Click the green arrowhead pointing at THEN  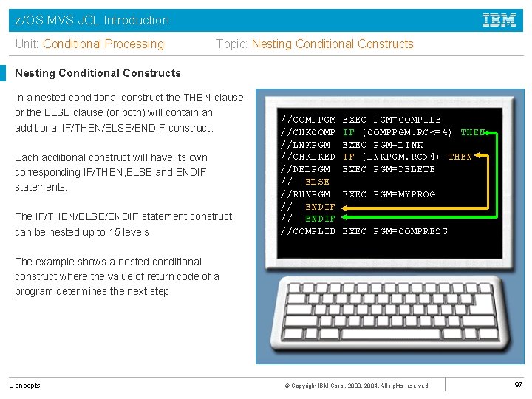pos(487,132)
